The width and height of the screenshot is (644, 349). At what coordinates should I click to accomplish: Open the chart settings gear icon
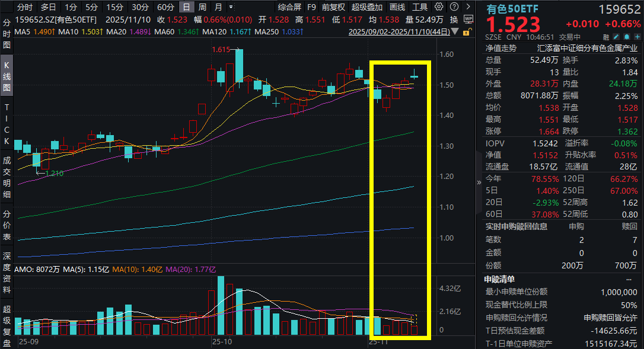point(438,7)
